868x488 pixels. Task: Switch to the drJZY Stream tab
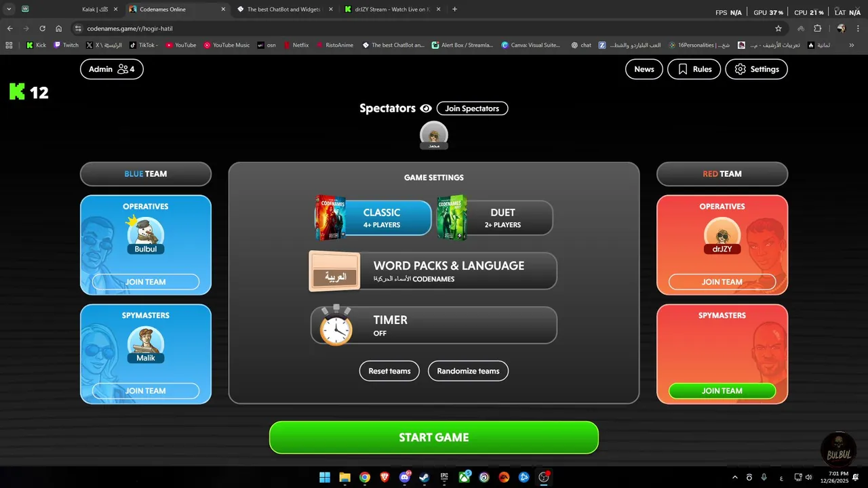point(392,9)
